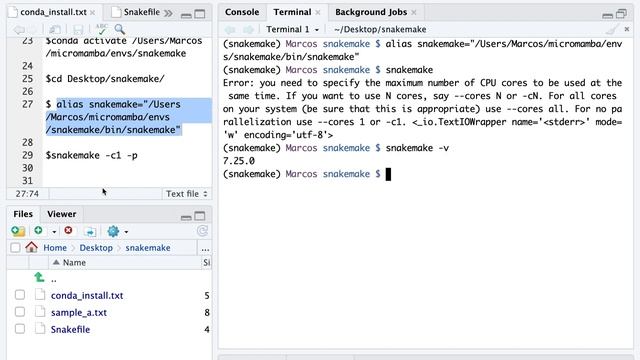The image size is (640, 360).
Task: Click next terminal arrow icon
Action: [x=249, y=29]
